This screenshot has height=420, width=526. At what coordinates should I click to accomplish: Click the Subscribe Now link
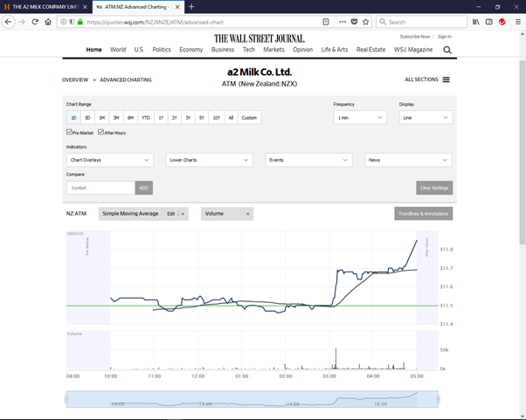pyautogui.click(x=415, y=37)
